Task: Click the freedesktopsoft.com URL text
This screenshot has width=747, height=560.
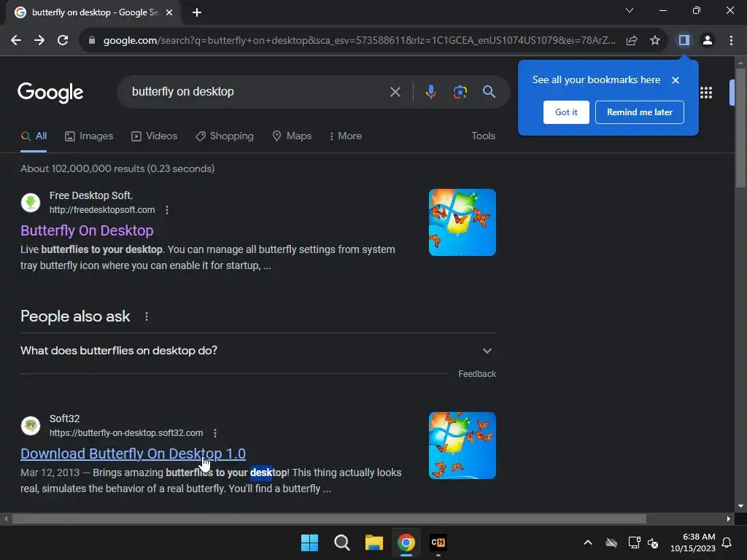Action: tap(102, 210)
